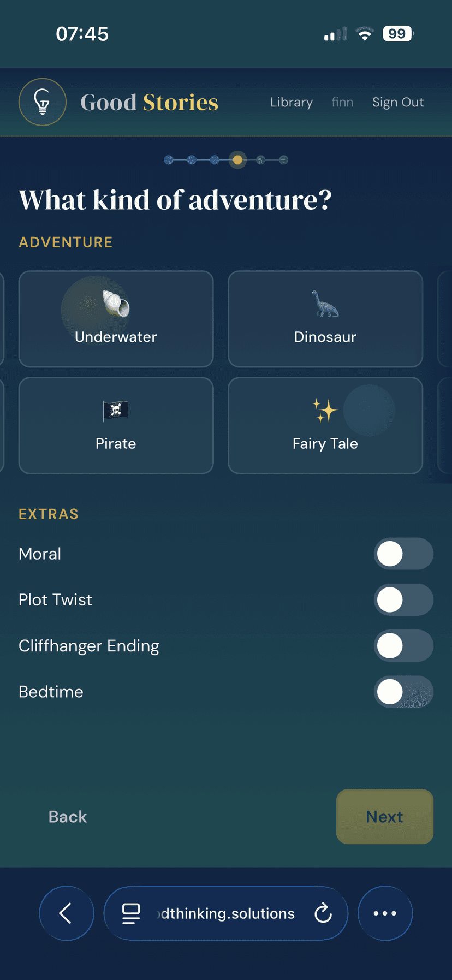Click the Good Stories lightbulb logo
This screenshot has width=452, height=980.
pos(42,102)
